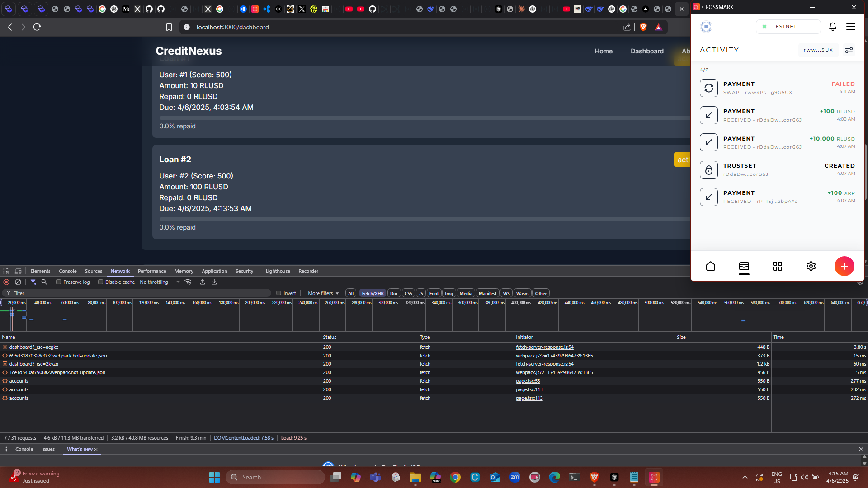Open the Application DevTools tab

pyautogui.click(x=214, y=271)
